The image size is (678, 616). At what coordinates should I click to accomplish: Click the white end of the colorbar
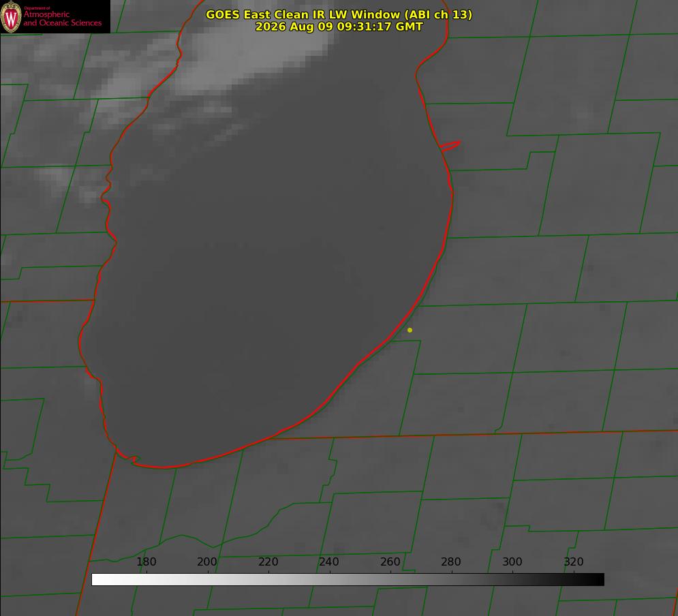pyautogui.click(x=97, y=579)
